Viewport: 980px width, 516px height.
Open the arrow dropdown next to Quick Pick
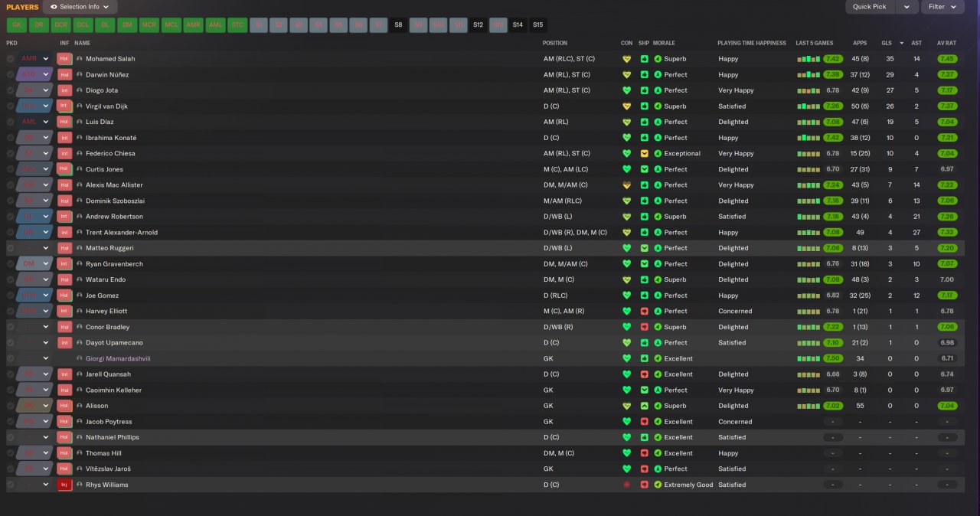click(907, 7)
